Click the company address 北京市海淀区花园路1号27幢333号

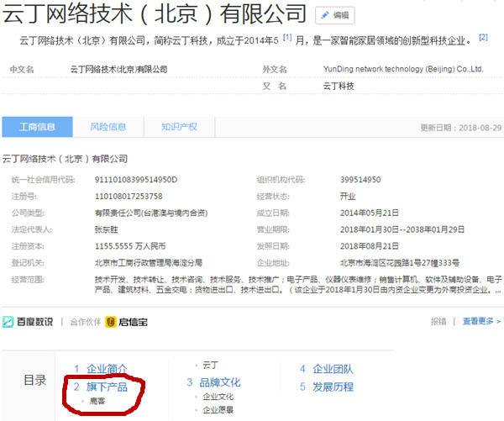tap(400, 263)
